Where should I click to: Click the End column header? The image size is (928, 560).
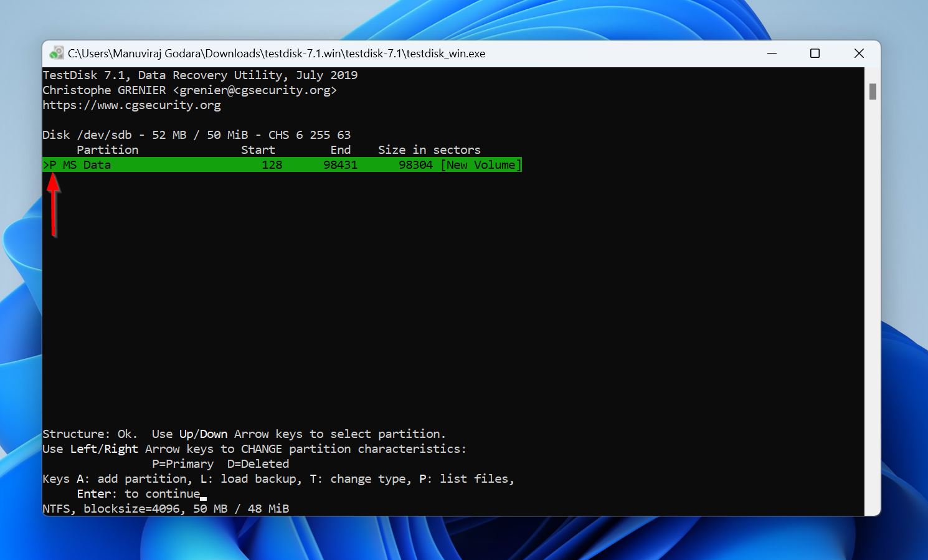click(341, 149)
